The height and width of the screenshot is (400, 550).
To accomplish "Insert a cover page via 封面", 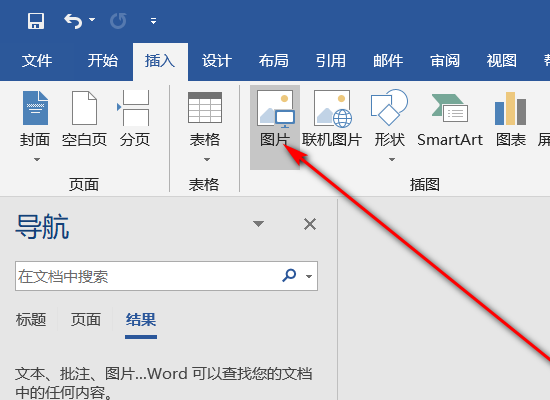I will (35, 119).
